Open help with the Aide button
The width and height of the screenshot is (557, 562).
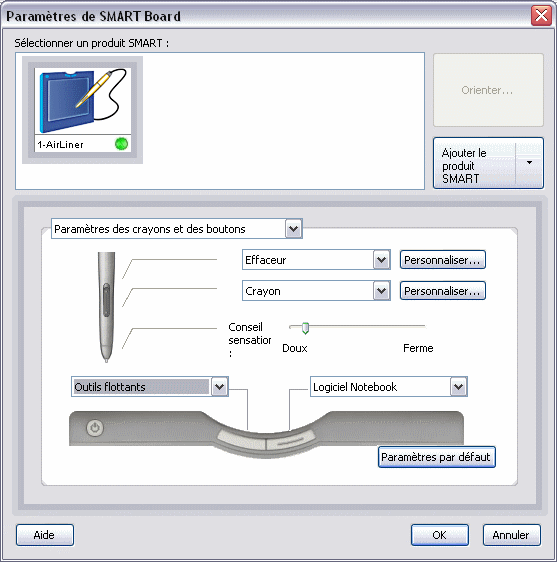coord(45,535)
